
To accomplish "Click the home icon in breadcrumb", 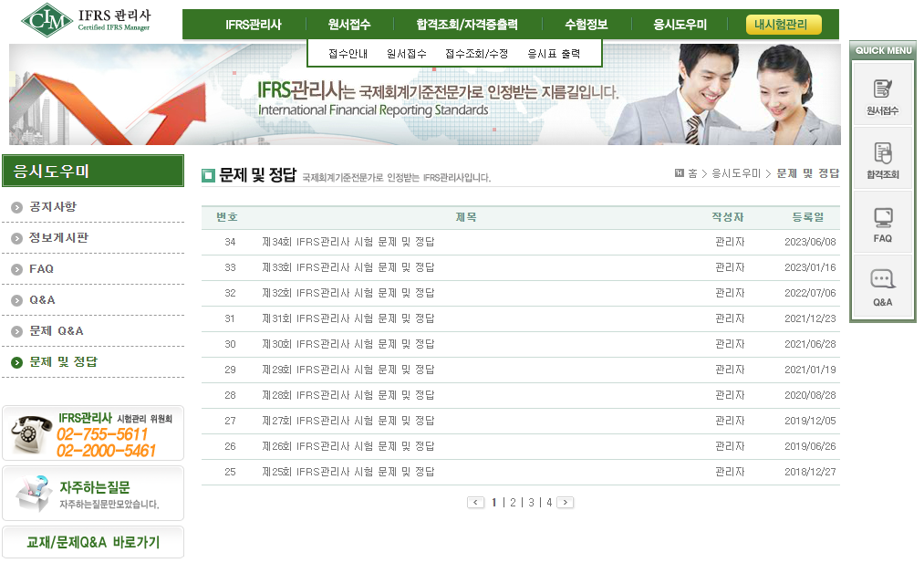I will pos(679,172).
